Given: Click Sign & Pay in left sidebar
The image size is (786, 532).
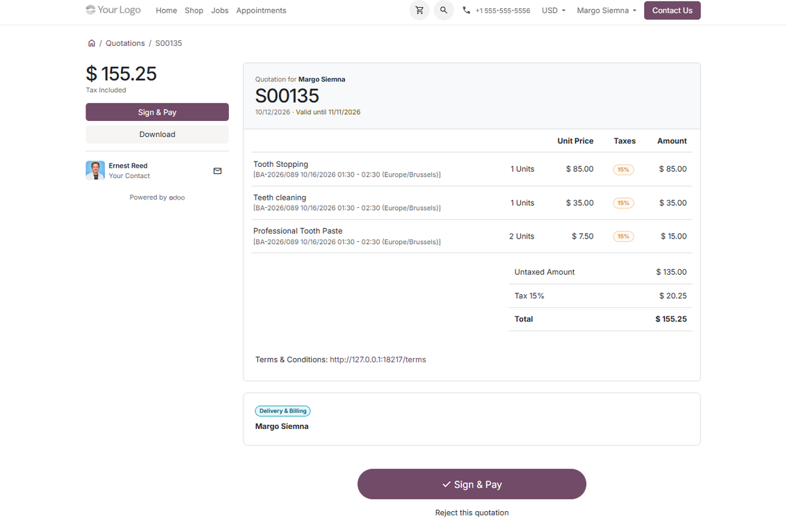Looking at the screenshot, I should tap(157, 112).
